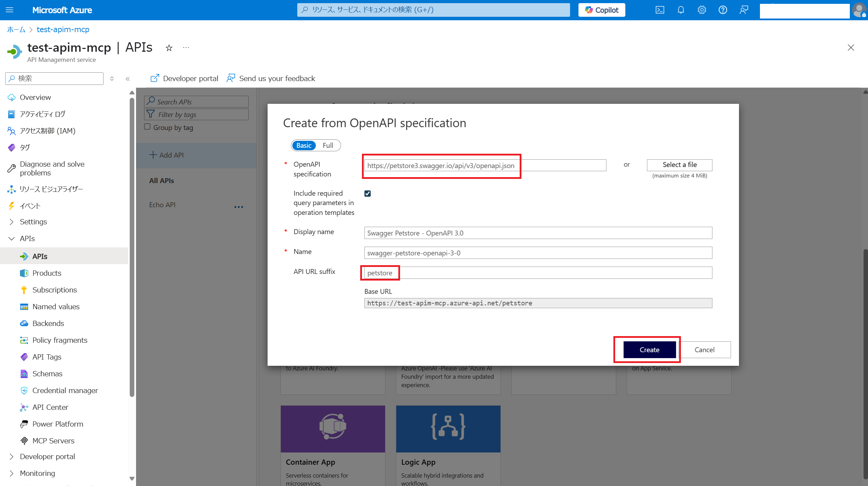The width and height of the screenshot is (868, 486).
Task: Open the help question mark menu
Action: pos(723,10)
